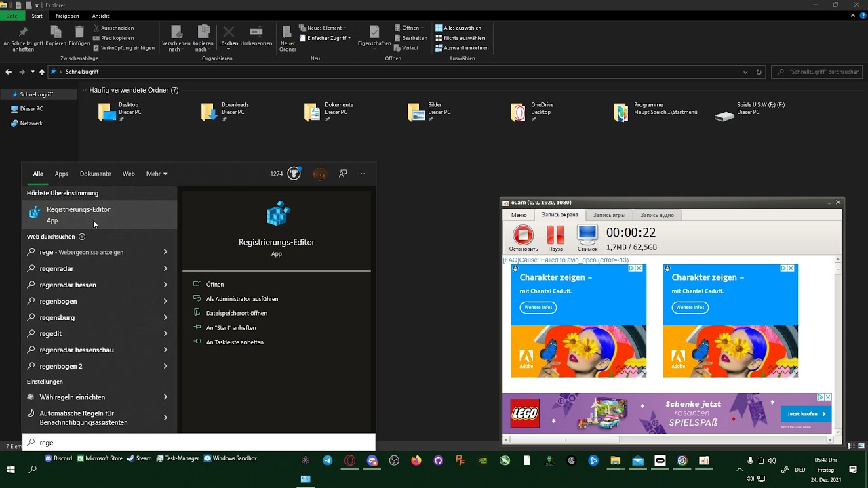Open the Меню tab in oCam
Image resolution: width=868 pixels, height=488 pixels.
(x=519, y=215)
